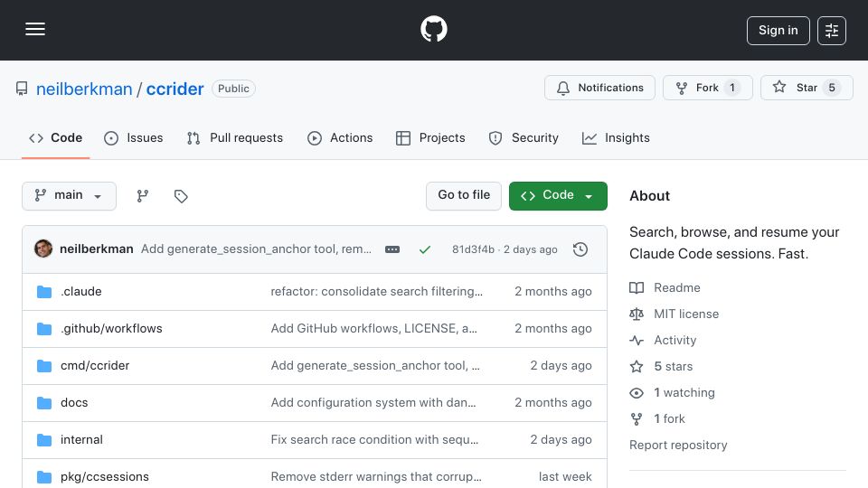This screenshot has width=868, height=488.
Task: Open the Security tab
Action: point(524,137)
